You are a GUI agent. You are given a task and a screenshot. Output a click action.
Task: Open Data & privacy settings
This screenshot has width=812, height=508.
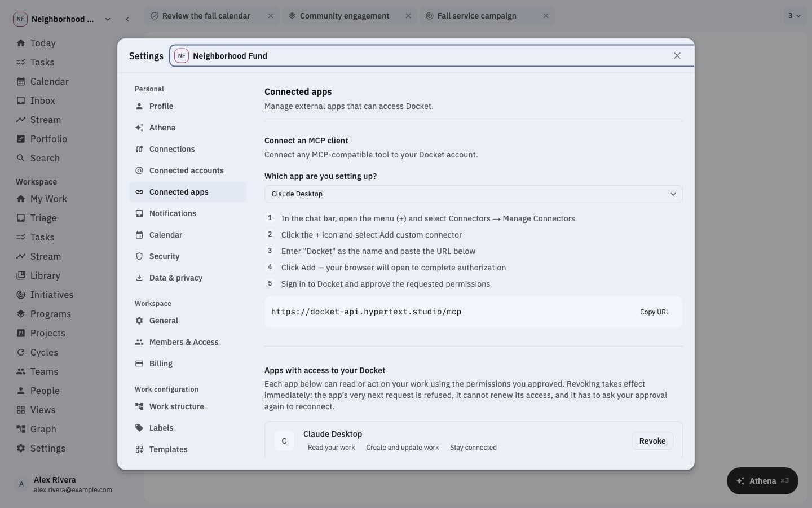coord(187,278)
